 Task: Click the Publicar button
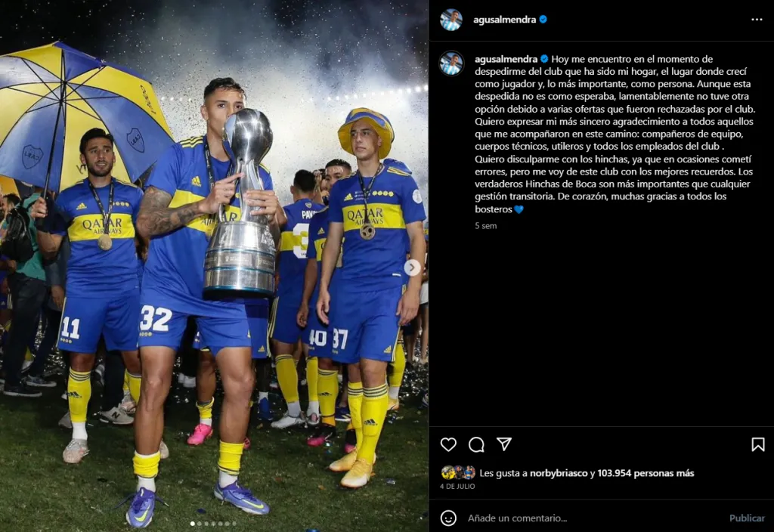coord(747,518)
